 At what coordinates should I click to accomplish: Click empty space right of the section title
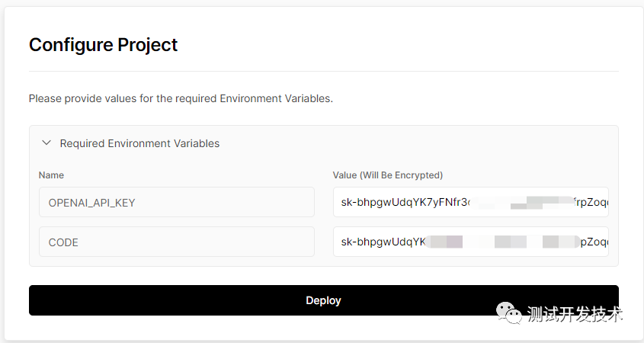[419, 143]
